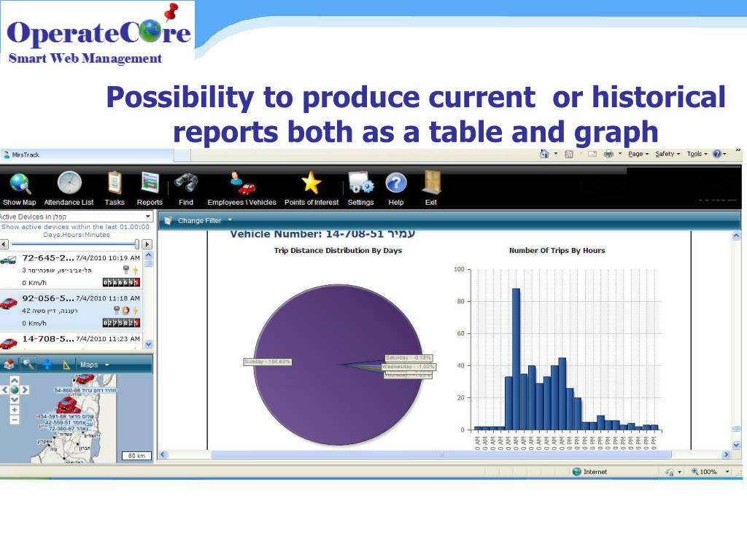Click report scroll up arrow

tap(736, 236)
